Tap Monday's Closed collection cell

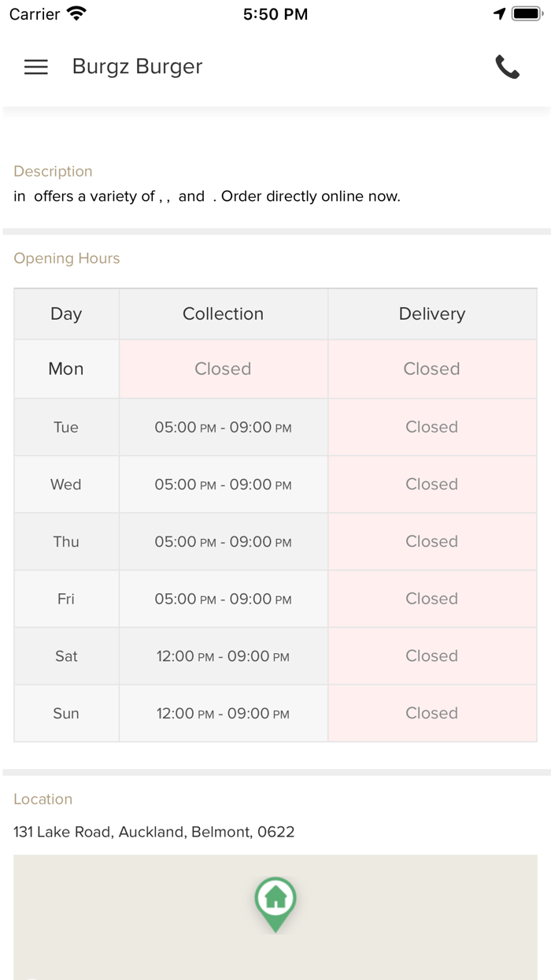[x=223, y=369]
